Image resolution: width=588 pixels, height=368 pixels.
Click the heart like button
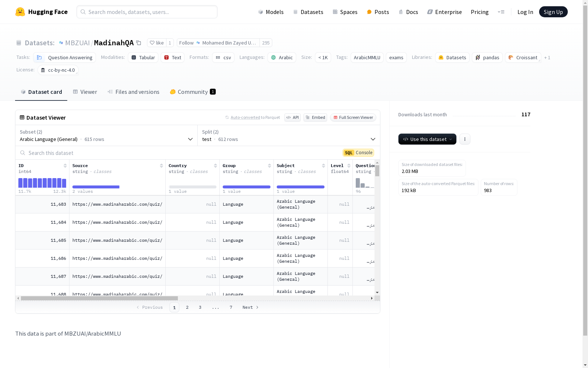pos(157,43)
